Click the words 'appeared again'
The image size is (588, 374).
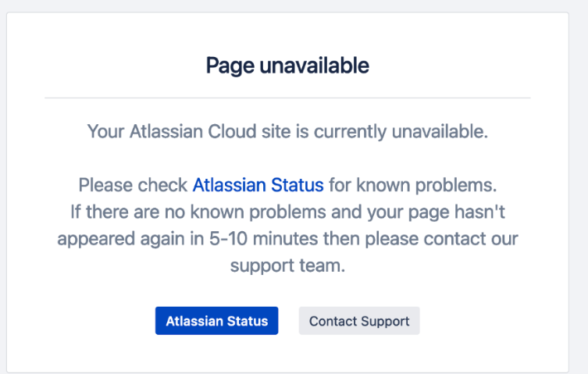tap(121, 240)
